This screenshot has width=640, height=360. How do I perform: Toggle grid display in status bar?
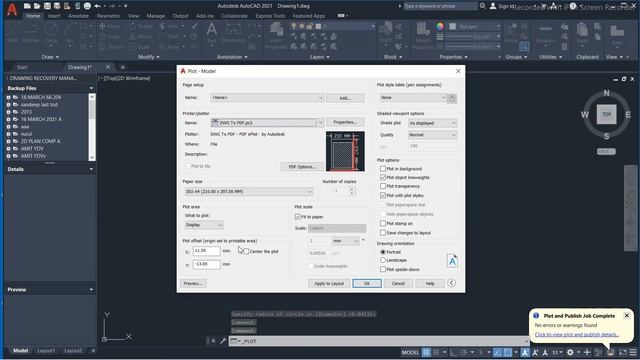click(426, 352)
